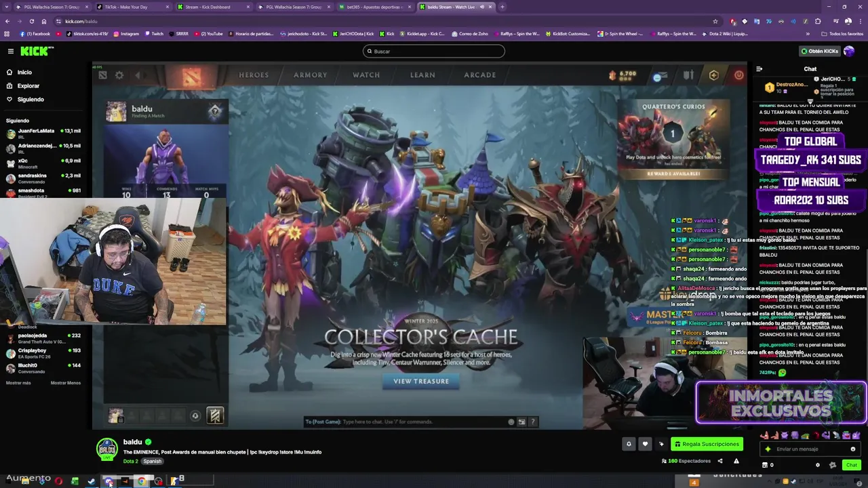The width and height of the screenshot is (868, 488).
Task: Focus the Enviar un mensaje chat field
Action: [x=811, y=449]
